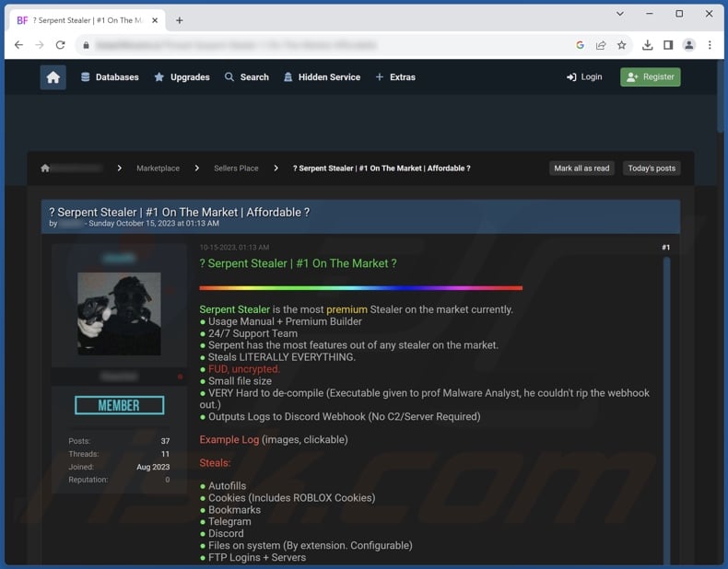Click the browser page scrollbar
This screenshot has width=728, height=569.
(721, 98)
